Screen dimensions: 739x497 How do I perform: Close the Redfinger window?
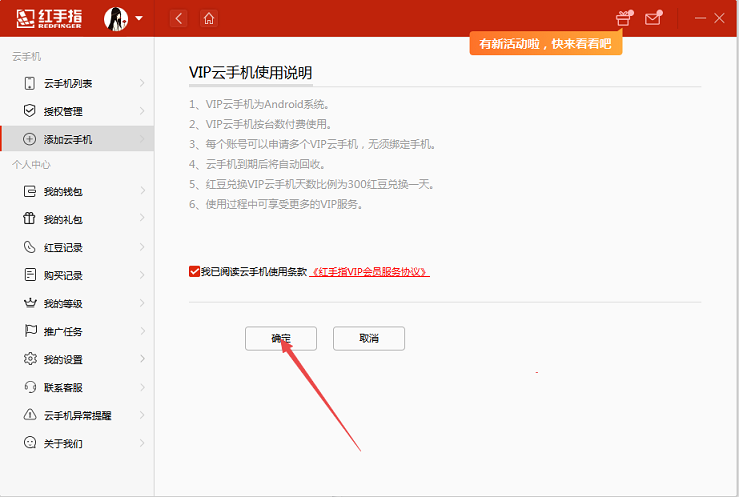pos(719,18)
